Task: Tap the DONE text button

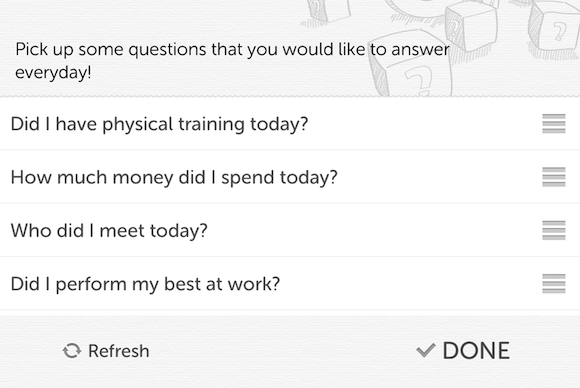Action: click(476, 351)
